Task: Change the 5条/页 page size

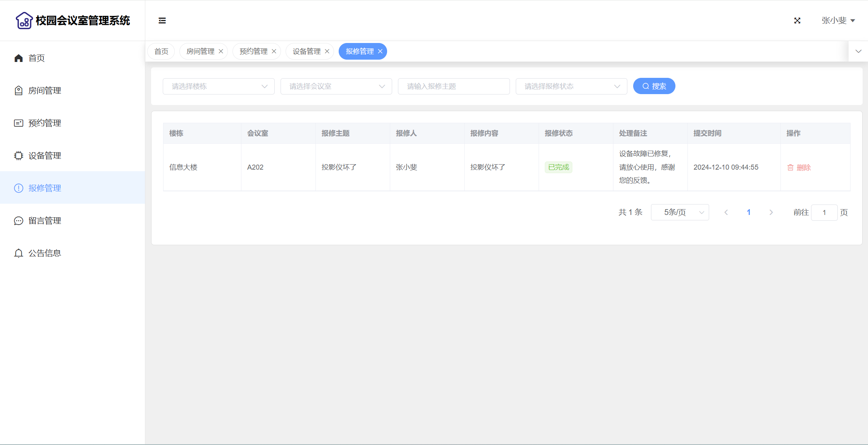Action: coord(680,212)
